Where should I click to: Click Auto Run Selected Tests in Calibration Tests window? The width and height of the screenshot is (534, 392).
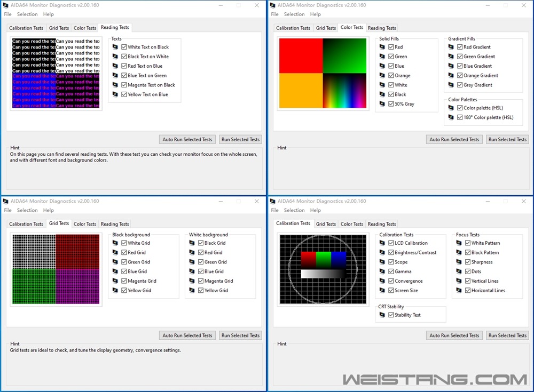click(x=454, y=335)
